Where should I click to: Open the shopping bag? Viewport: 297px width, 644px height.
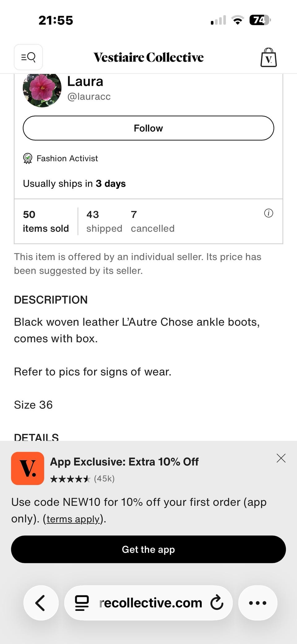point(269,58)
